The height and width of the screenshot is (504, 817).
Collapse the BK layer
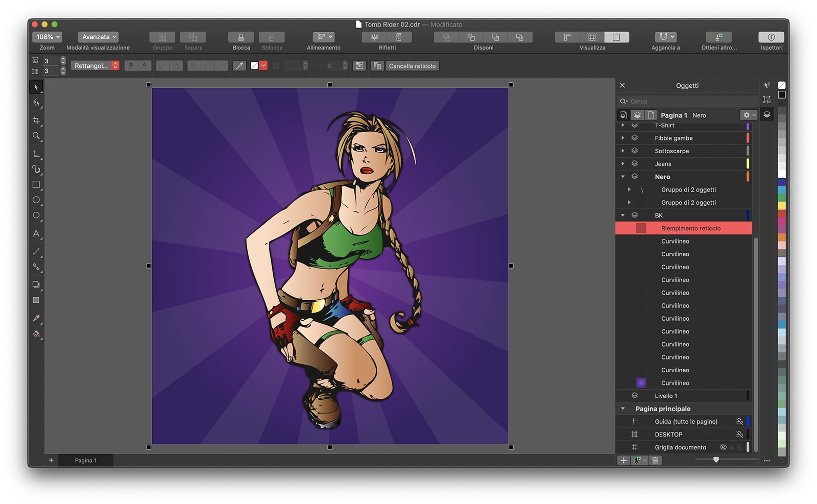tap(622, 215)
